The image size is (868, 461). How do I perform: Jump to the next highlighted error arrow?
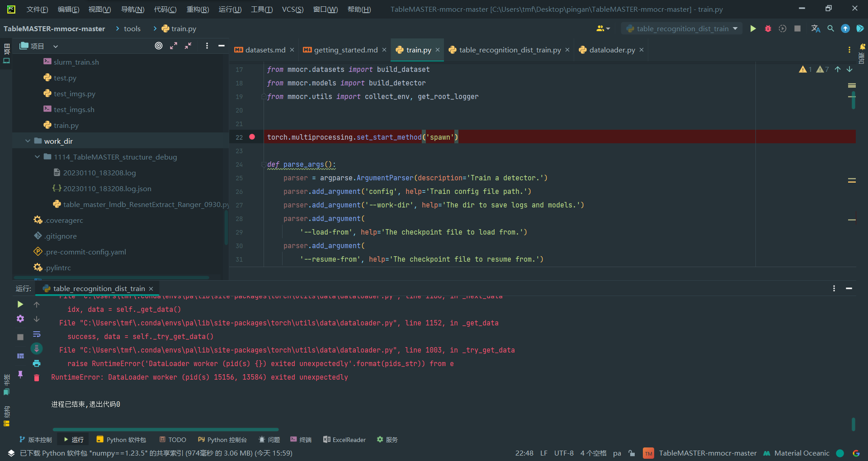pyautogui.click(x=849, y=69)
